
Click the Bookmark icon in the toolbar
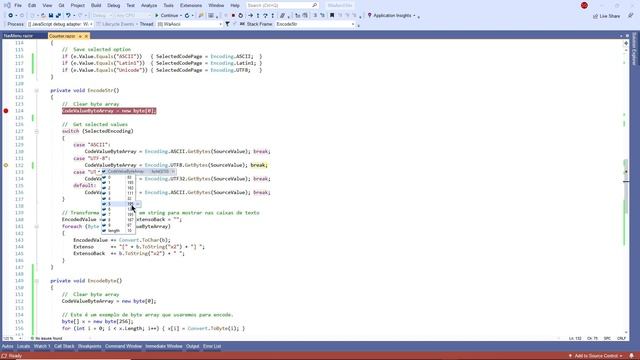[x=332, y=16]
